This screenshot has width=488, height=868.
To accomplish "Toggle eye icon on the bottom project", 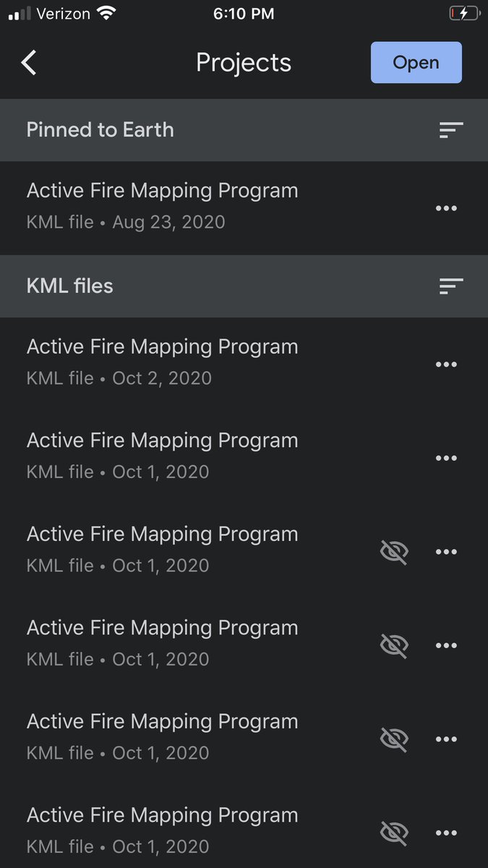I will click(x=394, y=833).
